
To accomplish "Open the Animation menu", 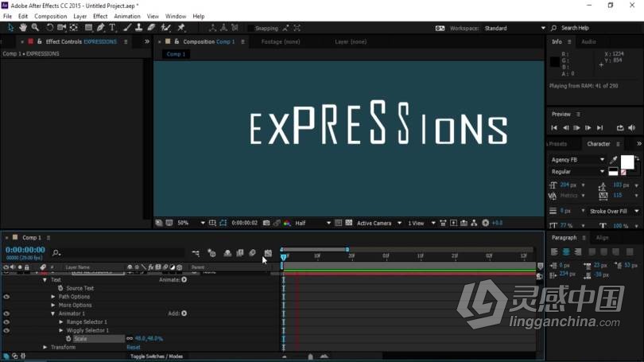I will (x=126, y=16).
